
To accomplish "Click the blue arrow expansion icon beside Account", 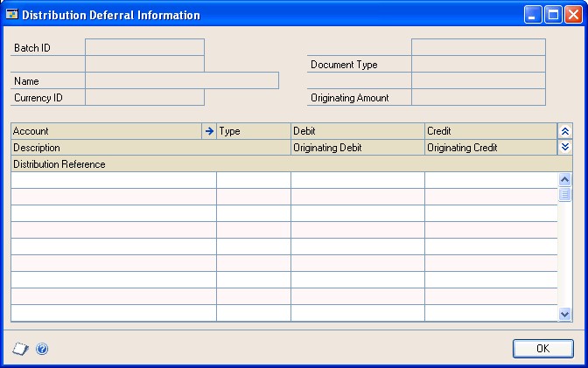I will point(209,131).
